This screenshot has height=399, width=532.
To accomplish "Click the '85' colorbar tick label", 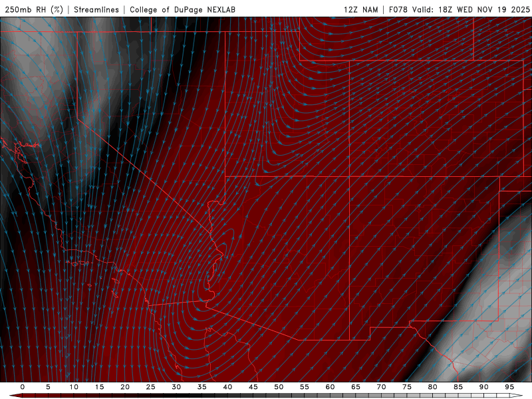I will coord(458,387).
